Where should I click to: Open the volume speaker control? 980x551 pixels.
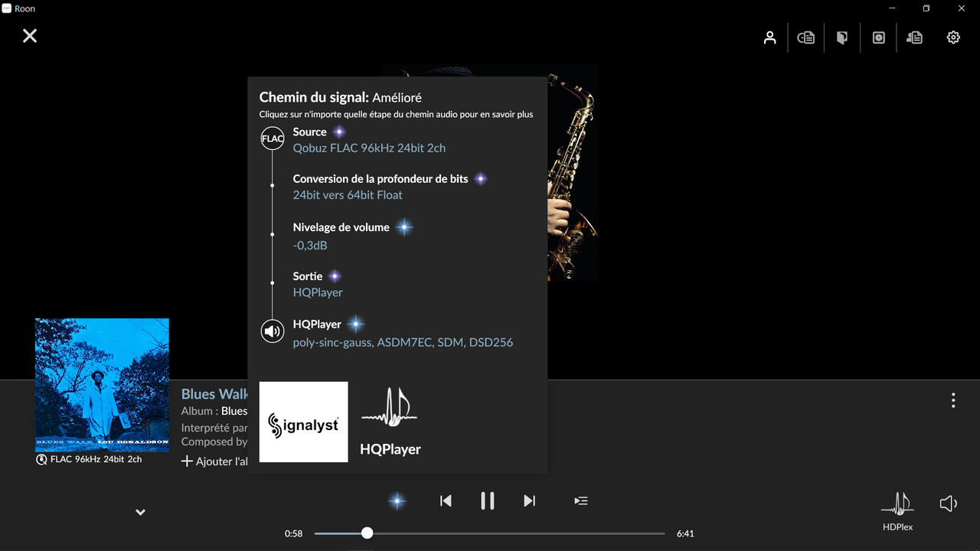tap(949, 504)
